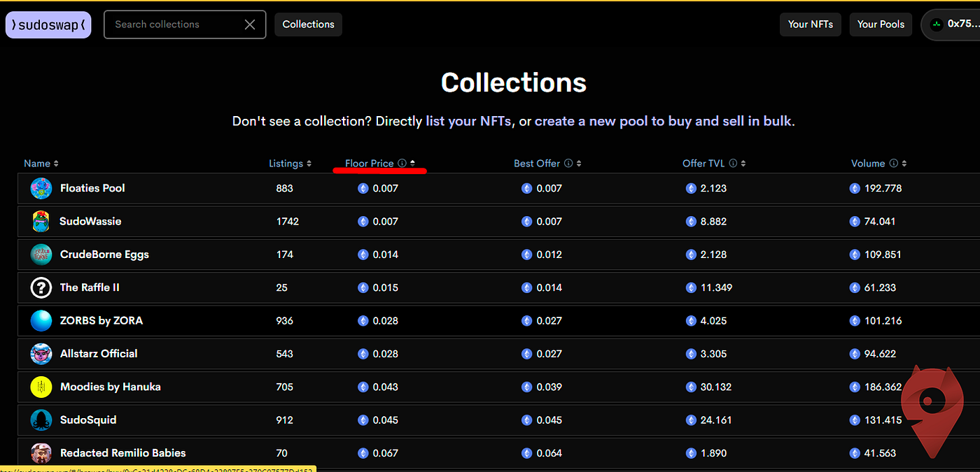Select the Moodies by Hanuka name
Screen dimensions: 980x472
(x=111, y=387)
